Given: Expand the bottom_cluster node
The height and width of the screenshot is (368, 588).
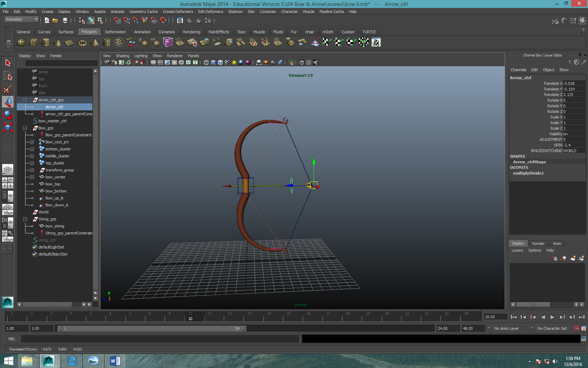Looking at the screenshot, I should pyautogui.click(x=32, y=149).
